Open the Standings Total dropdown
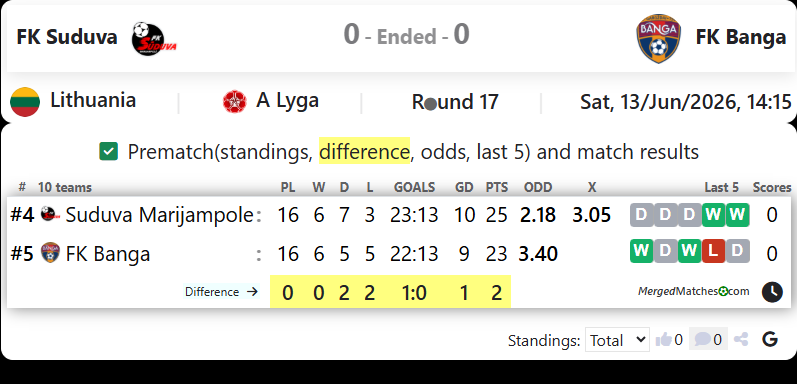This screenshot has height=384, width=797. [x=617, y=340]
